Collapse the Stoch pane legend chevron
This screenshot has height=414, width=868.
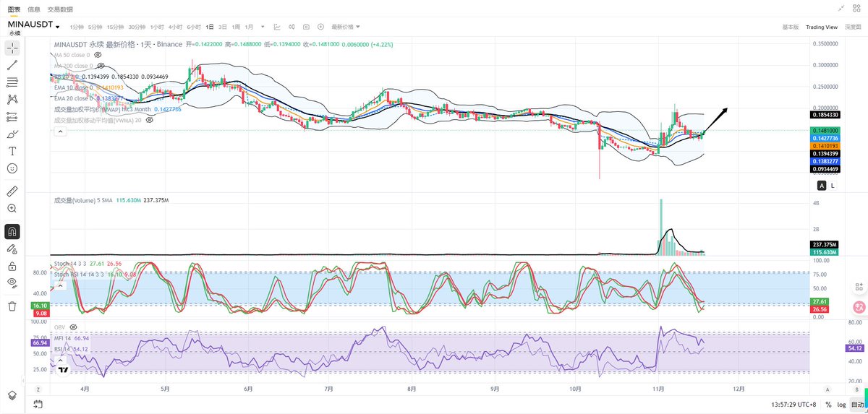(x=61, y=285)
